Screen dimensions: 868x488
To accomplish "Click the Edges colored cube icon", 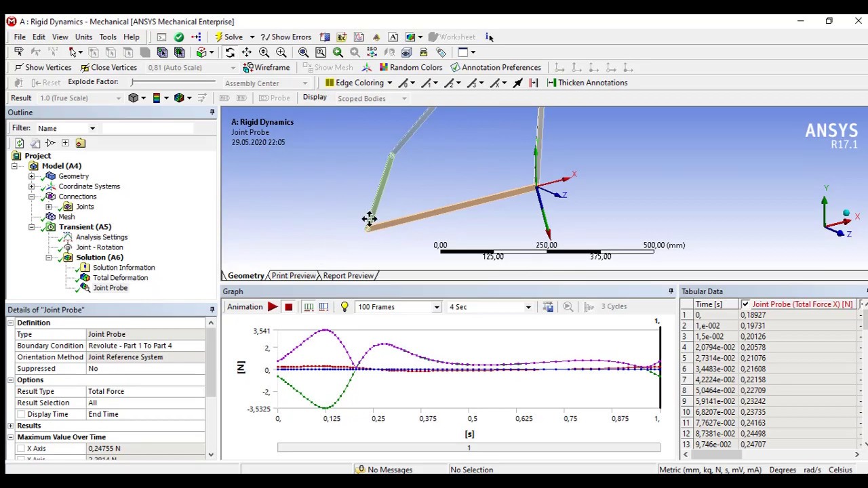I will pos(179,98).
